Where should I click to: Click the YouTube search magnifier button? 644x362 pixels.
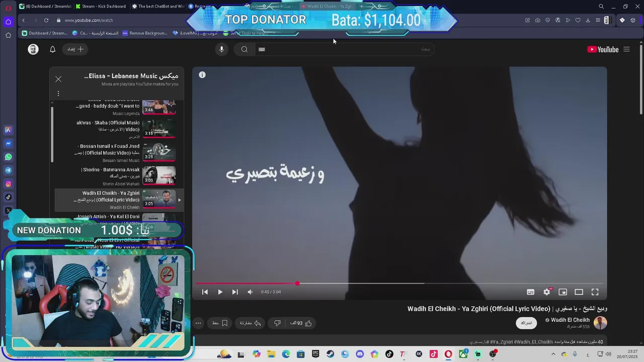point(245,49)
